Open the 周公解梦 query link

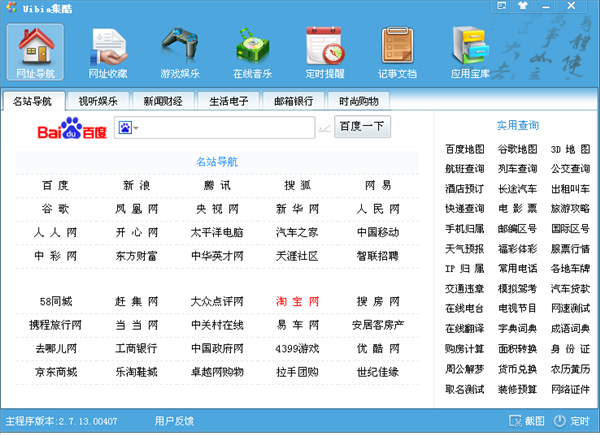coord(465,369)
